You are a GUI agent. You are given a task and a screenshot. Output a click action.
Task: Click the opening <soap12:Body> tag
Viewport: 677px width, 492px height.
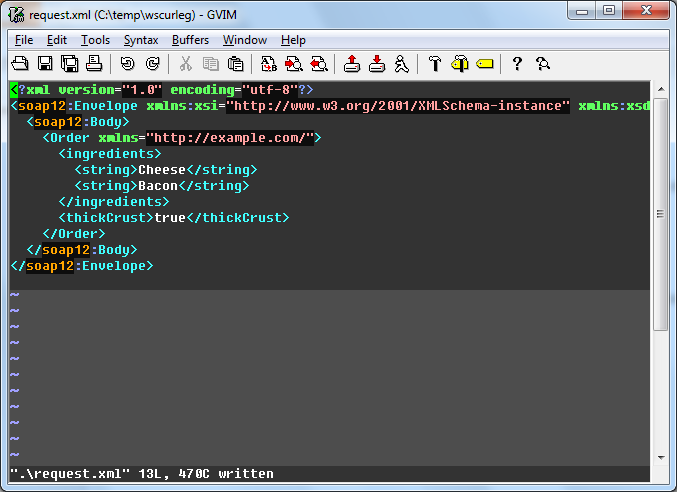pos(78,122)
